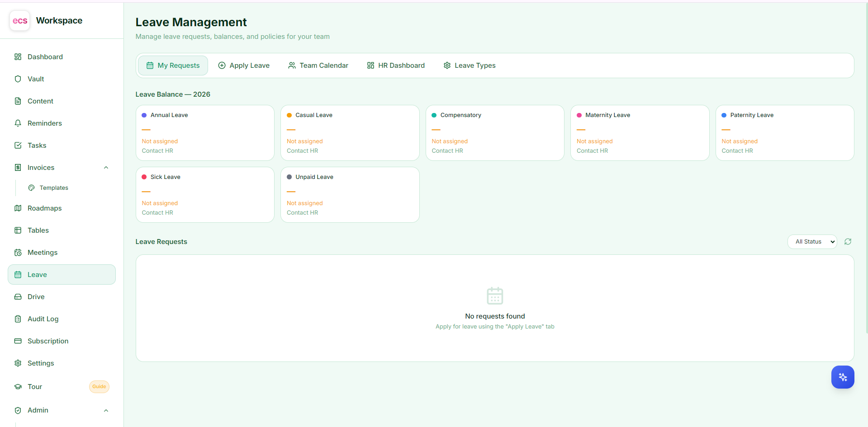
Task: Open the All Status filter dropdown
Action: click(x=812, y=242)
